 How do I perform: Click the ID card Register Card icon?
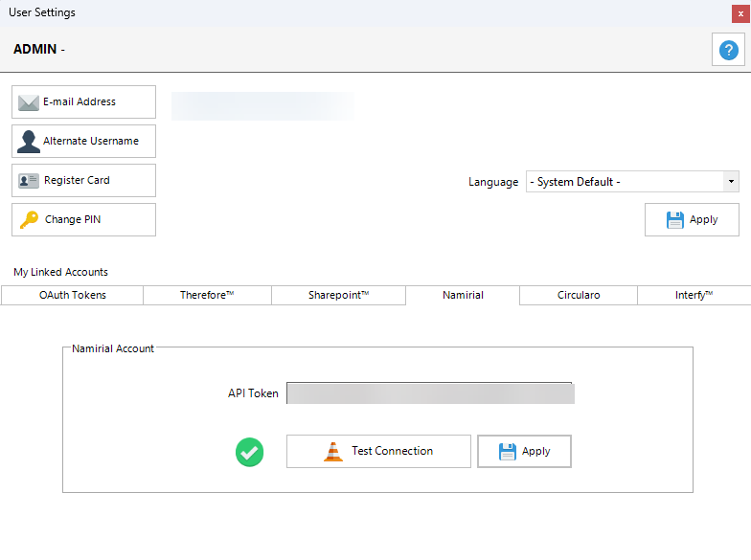click(29, 181)
